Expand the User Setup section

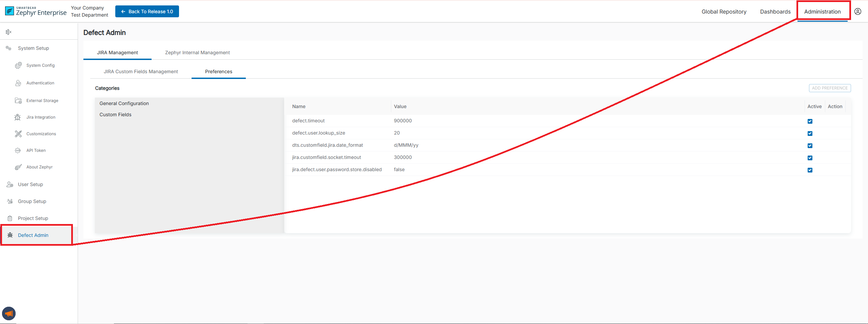coord(30,184)
